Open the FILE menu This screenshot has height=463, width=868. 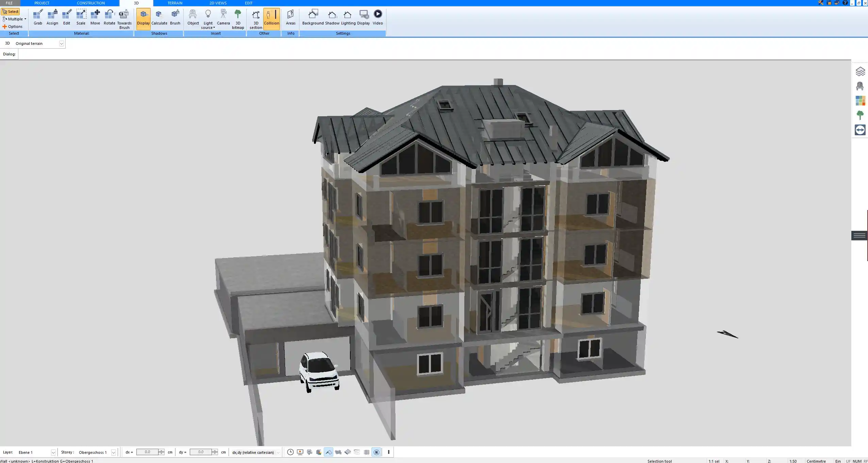point(9,3)
